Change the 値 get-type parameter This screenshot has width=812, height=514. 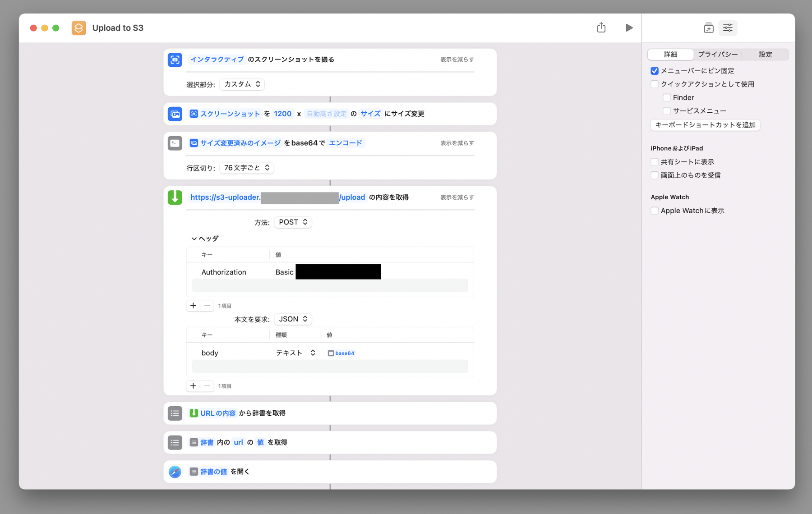[x=260, y=442]
